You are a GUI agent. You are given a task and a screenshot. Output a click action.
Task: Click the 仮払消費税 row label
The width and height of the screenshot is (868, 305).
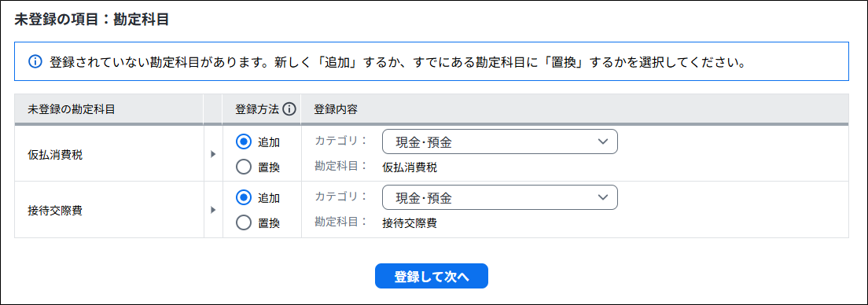tap(55, 155)
